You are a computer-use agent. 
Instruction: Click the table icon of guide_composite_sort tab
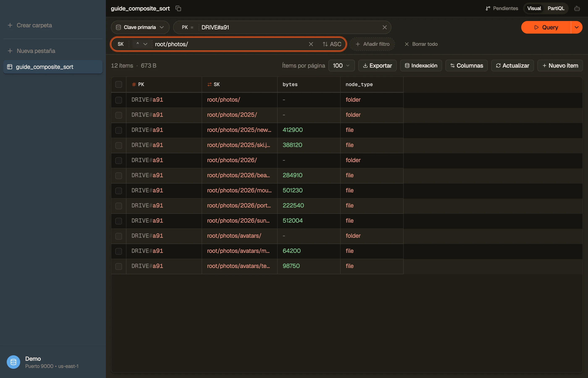(10, 67)
